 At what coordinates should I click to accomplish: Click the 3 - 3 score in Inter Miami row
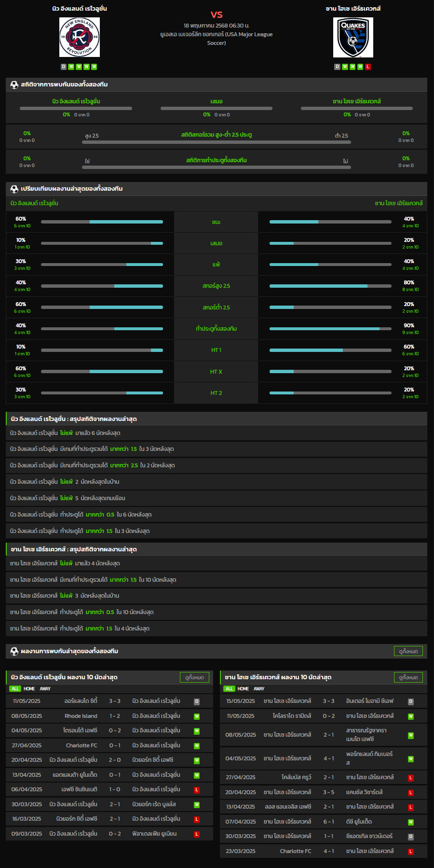tap(328, 701)
